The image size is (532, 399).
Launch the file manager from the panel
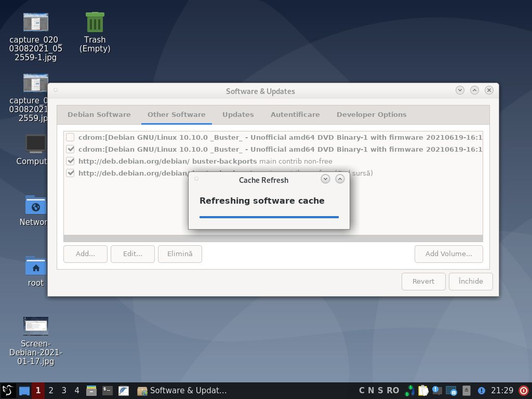[x=91, y=391]
